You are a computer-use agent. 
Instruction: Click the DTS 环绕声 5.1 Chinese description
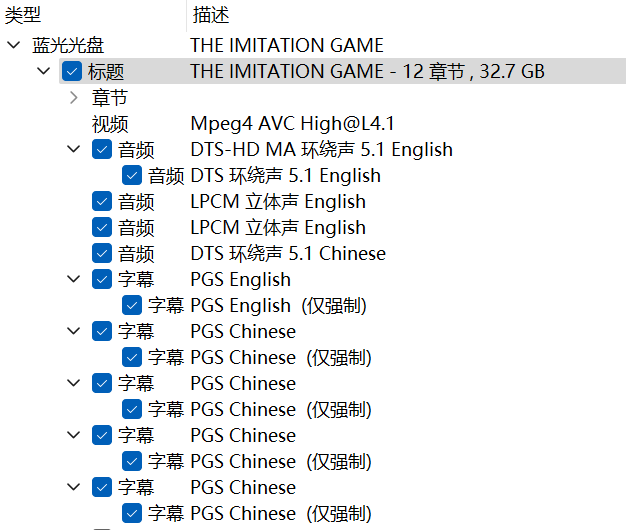(288, 253)
